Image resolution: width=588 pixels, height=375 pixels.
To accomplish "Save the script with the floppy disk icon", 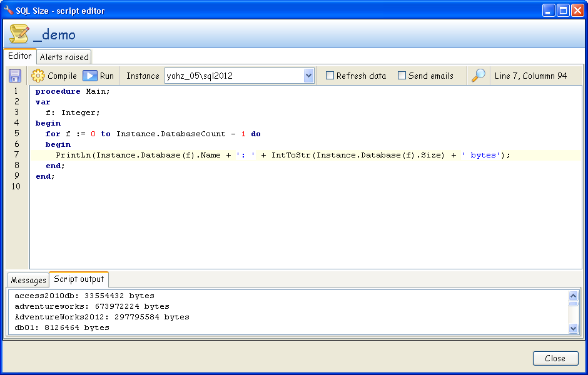I will tap(14, 76).
